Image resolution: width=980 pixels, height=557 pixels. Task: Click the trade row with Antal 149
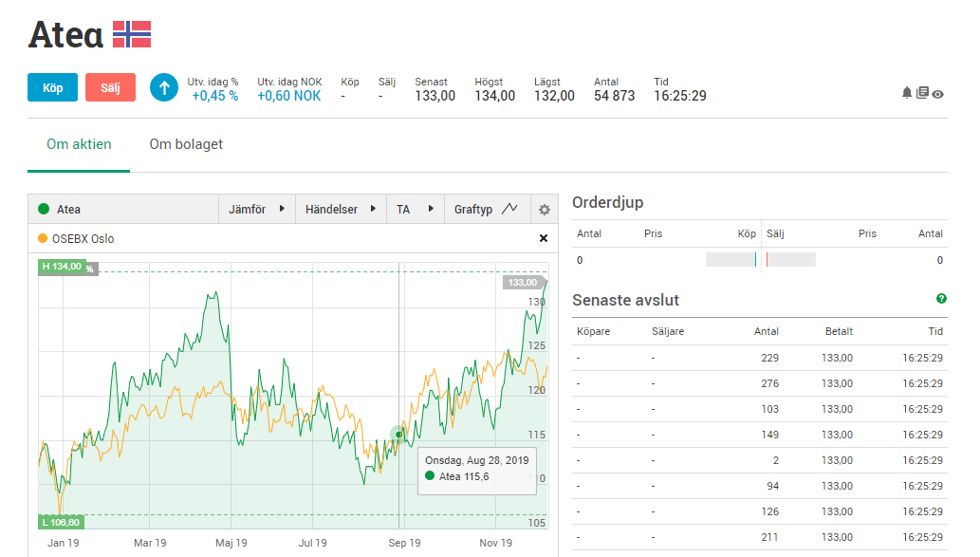click(759, 435)
